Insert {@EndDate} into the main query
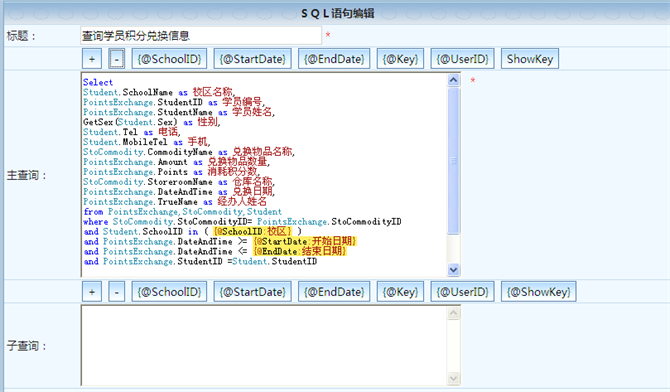Viewport: 670px width, 392px height. pyautogui.click(x=334, y=59)
